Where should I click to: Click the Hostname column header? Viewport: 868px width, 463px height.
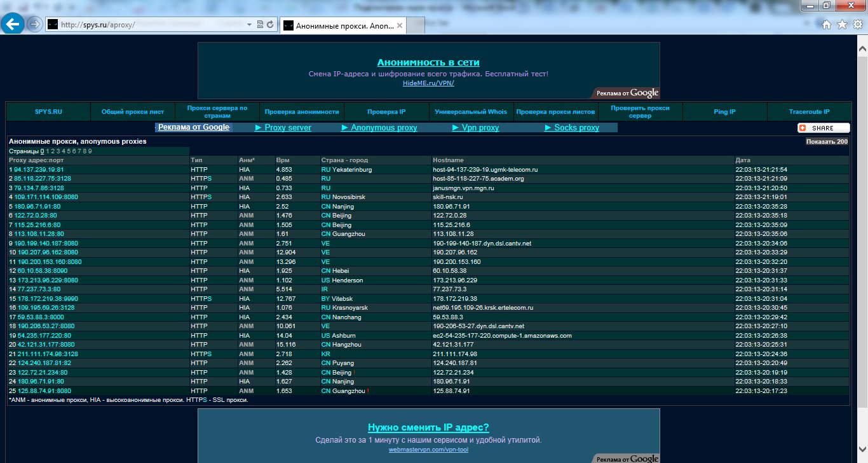click(448, 160)
